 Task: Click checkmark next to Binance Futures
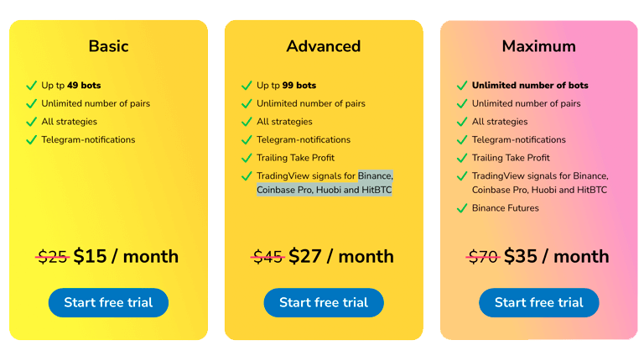click(462, 208)
